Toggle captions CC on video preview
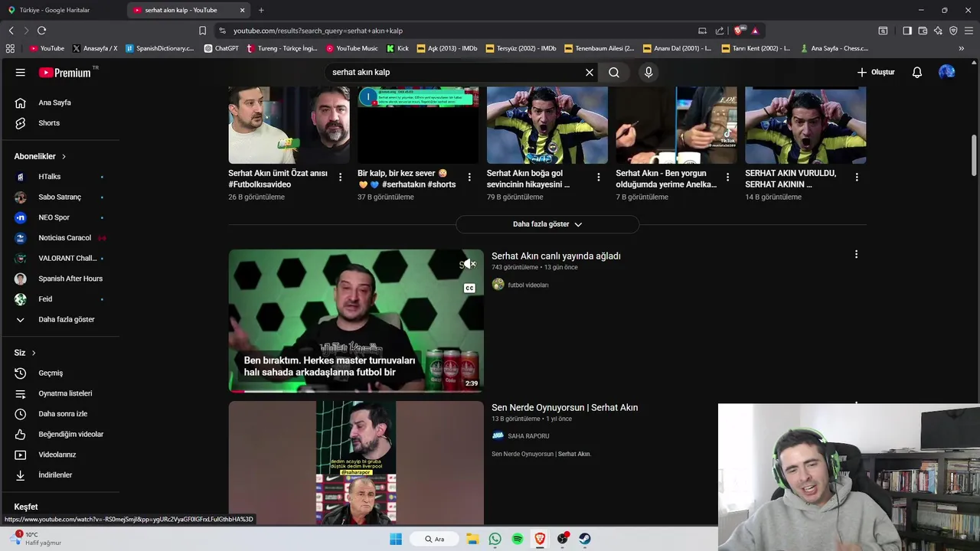The width and height of the screenshot is (980, 551). coord(469,289)
